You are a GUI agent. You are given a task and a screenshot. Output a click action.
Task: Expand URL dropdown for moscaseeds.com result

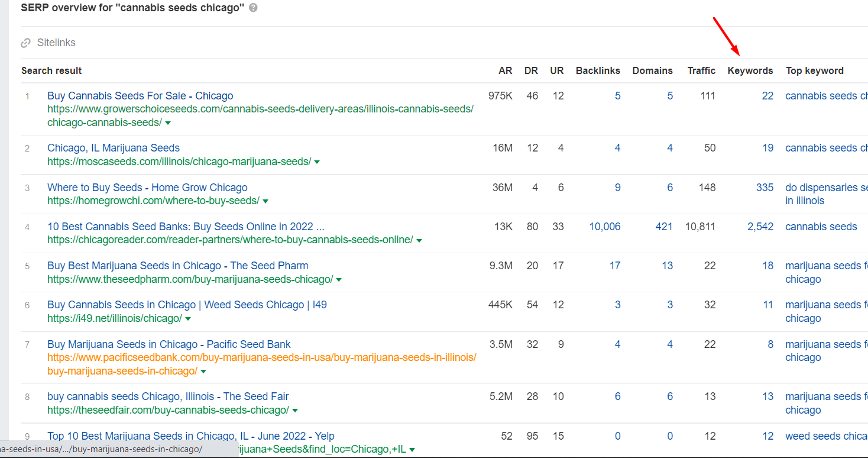(317, 162)
